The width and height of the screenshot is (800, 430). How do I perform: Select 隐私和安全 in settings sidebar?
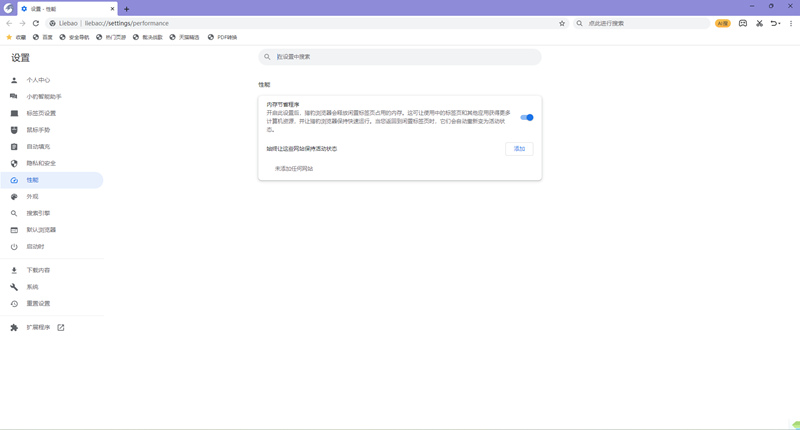(41, 163)
